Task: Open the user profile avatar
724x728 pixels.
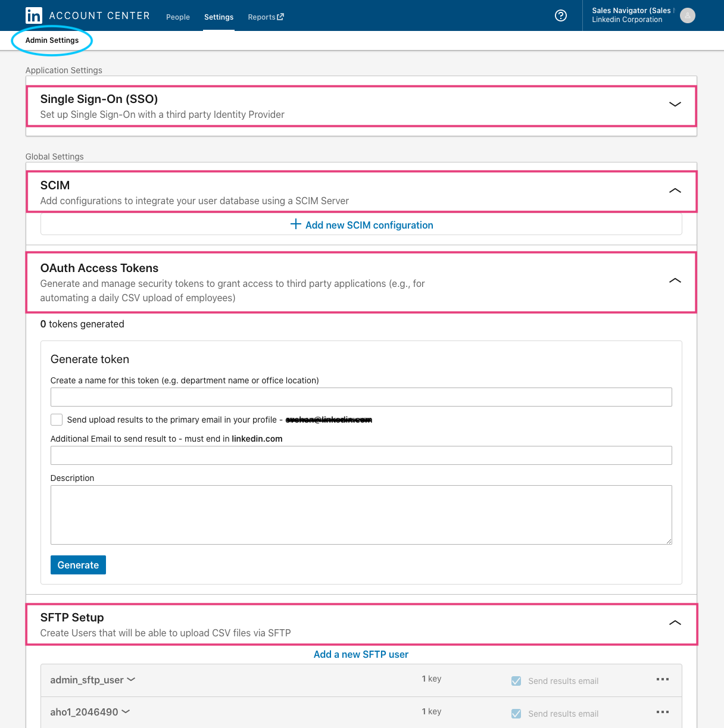Action: pyautogui.click(x=688, y=15)
